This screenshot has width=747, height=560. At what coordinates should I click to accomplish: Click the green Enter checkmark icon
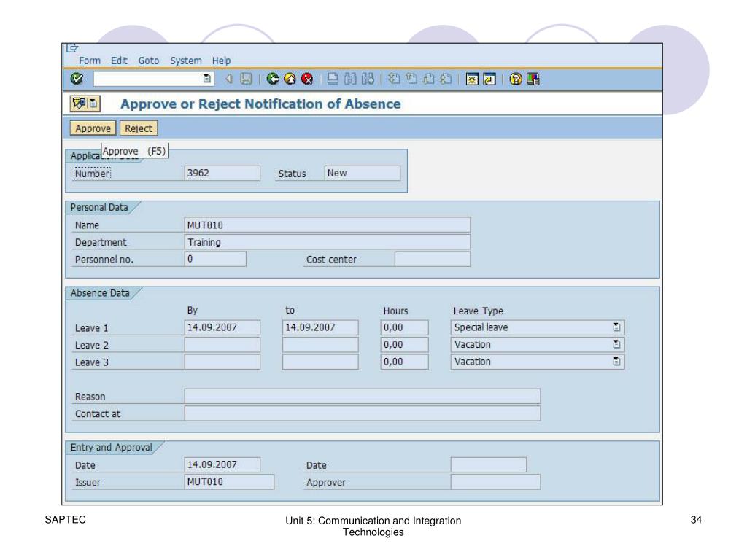click(x=77, y=79)
